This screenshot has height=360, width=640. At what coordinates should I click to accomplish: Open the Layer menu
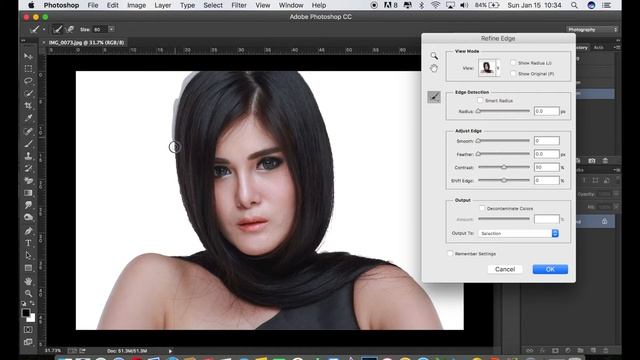162,5
